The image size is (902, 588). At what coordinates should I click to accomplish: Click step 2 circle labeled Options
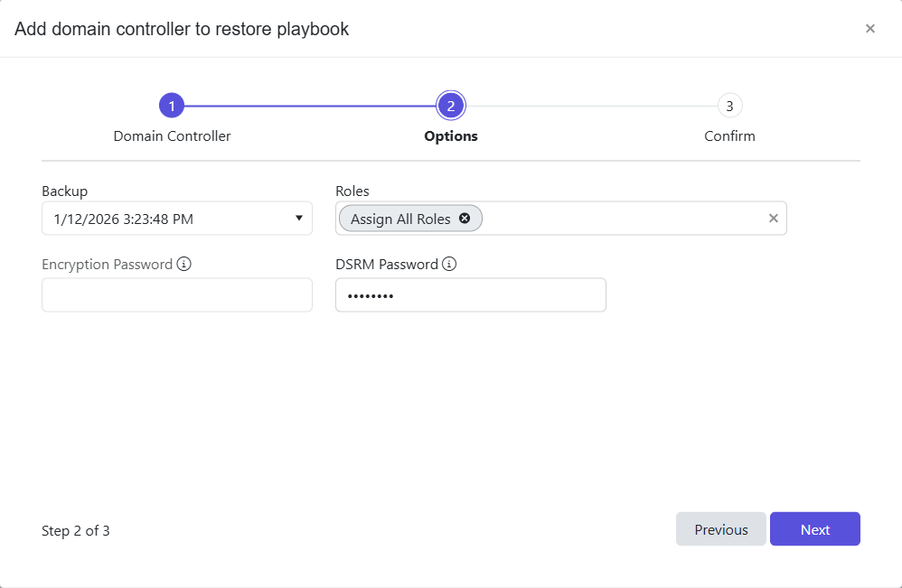450,105
